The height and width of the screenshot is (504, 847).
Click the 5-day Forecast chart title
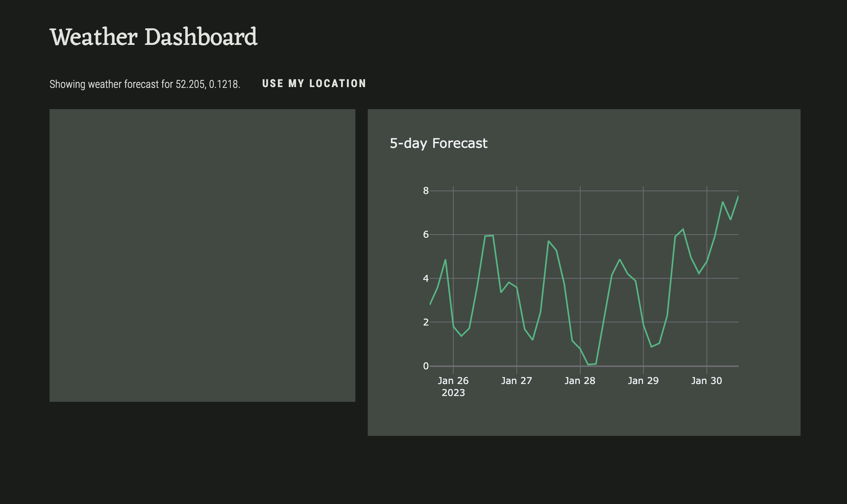[x=438, y=143]
